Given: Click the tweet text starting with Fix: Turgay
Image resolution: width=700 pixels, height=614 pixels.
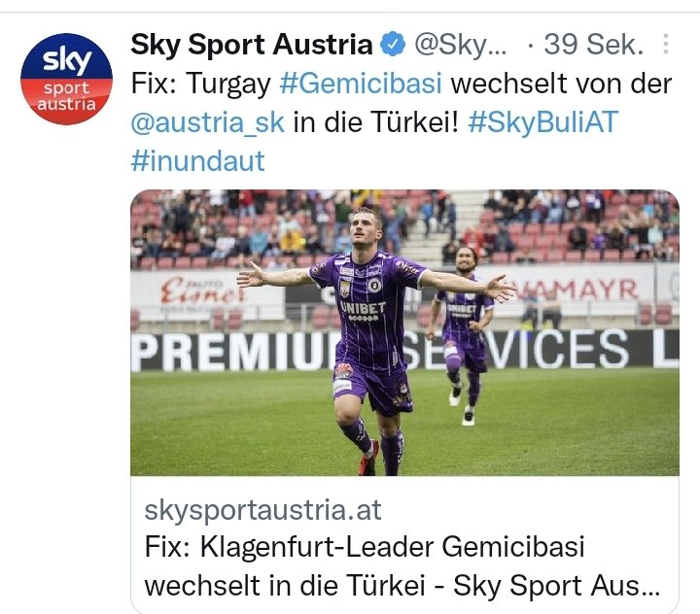Looking at the screenshot, I should [x=401, y=122].
